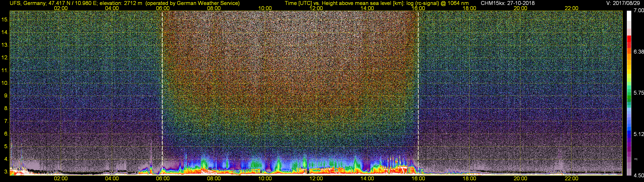The height and width of the screenshot is (182, 644).
Task: Click the 02:00 label on top time axis
Action: 61,8
